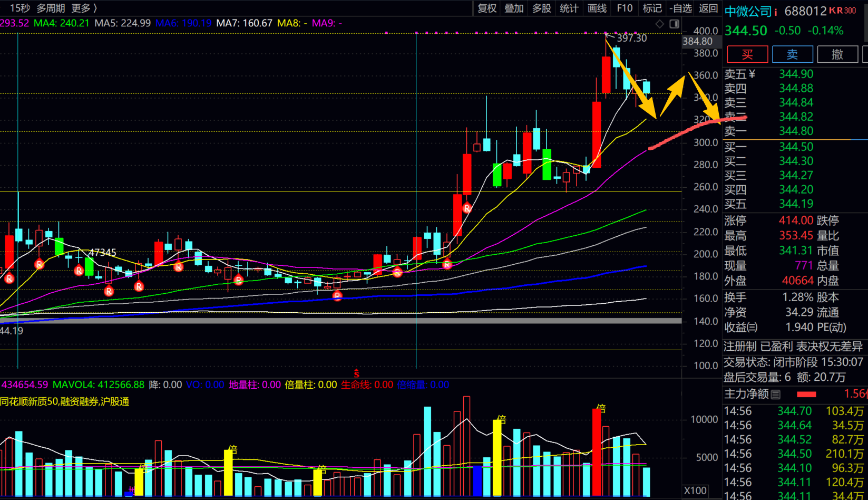
Task: Click the red 主力净额 bar indicator
Action: click(806, 395)
